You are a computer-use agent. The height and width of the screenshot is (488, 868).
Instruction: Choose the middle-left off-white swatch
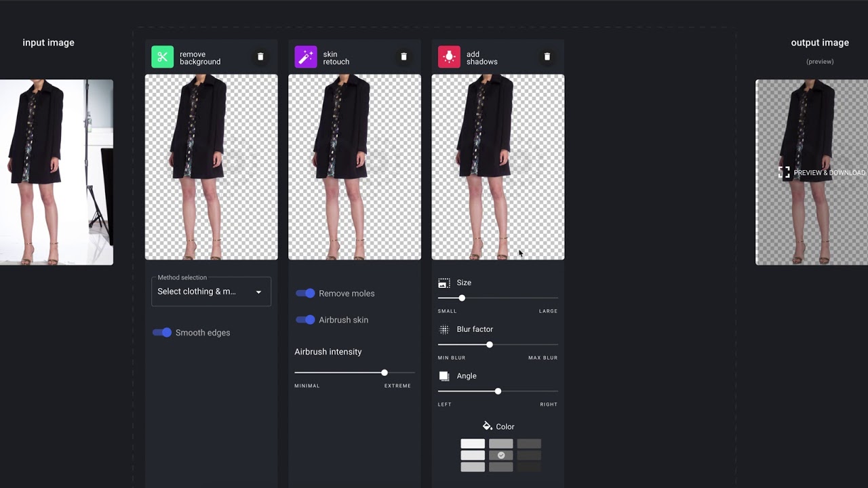(473, 455)
